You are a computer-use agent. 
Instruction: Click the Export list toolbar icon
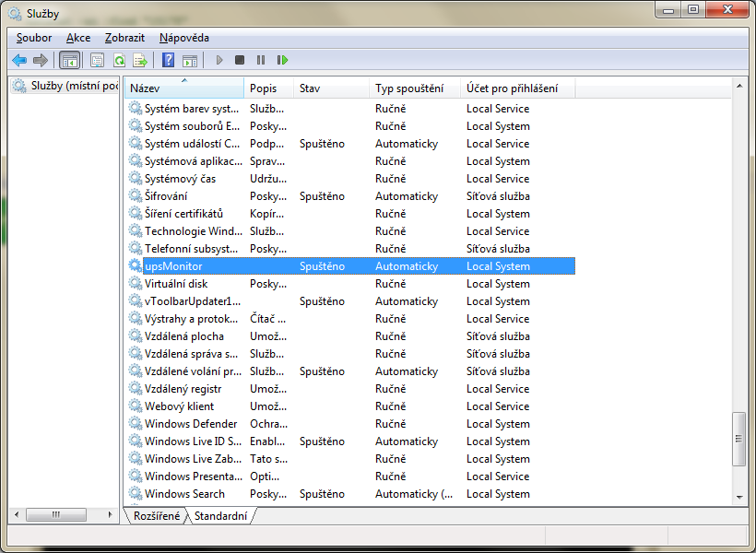[x=140, y=60]
